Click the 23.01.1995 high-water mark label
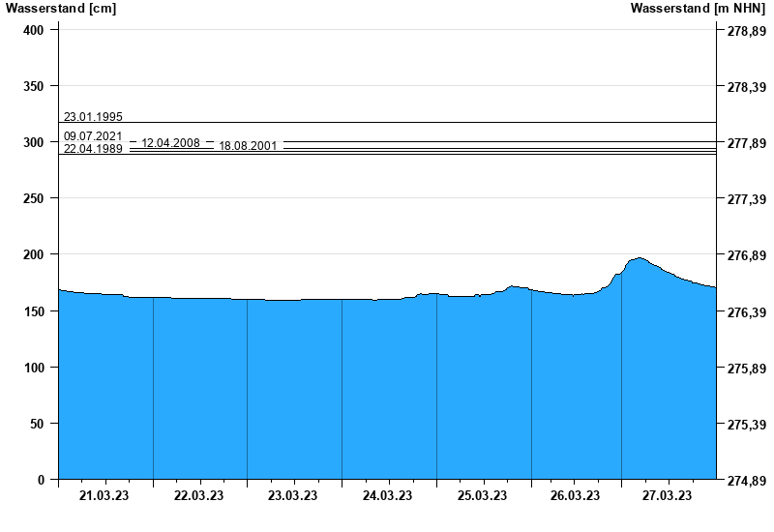The width and height of the screenshot is (774, 532). [x=93, y=116]
